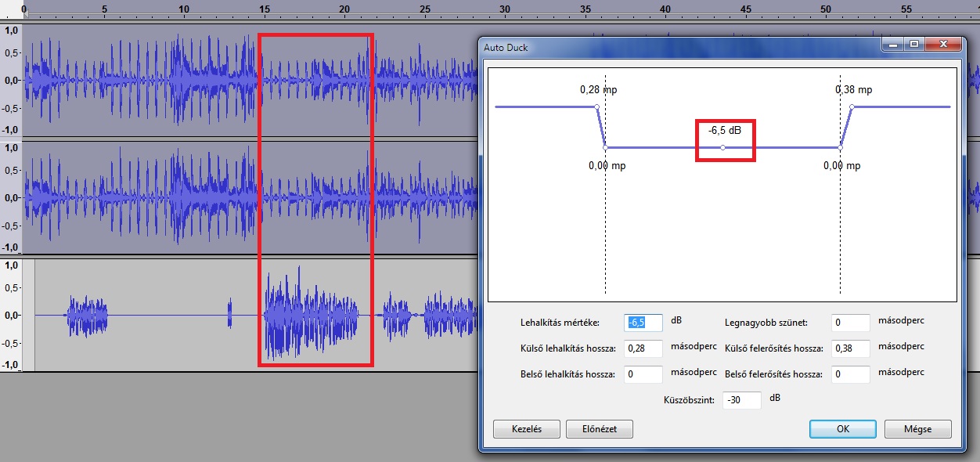Edit the Belső lehalkítás hossza field

click(643, 374)
